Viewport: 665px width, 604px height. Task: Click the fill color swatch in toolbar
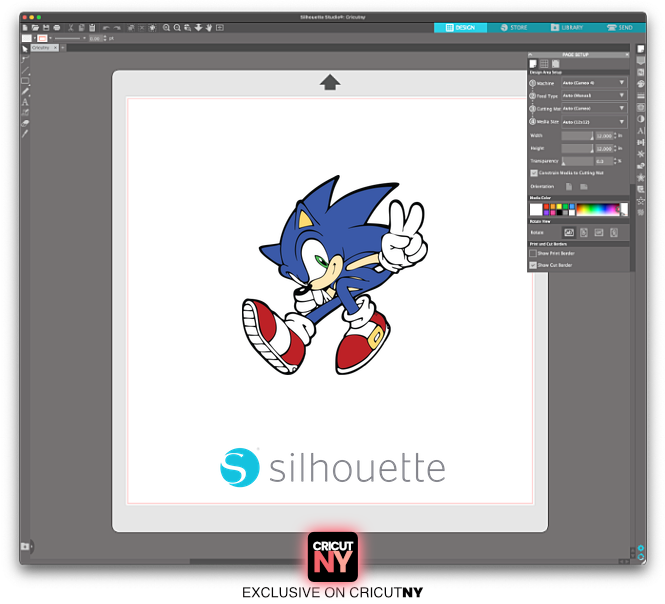coord(27,38)
